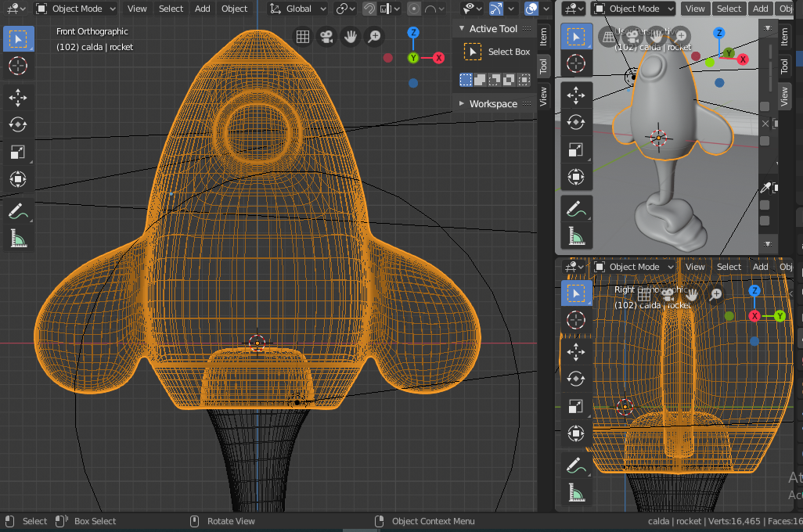This screenshot has width=803, height=532.
Task: Toggle snapping magnet in the header
Action: (x=369, y=9)
